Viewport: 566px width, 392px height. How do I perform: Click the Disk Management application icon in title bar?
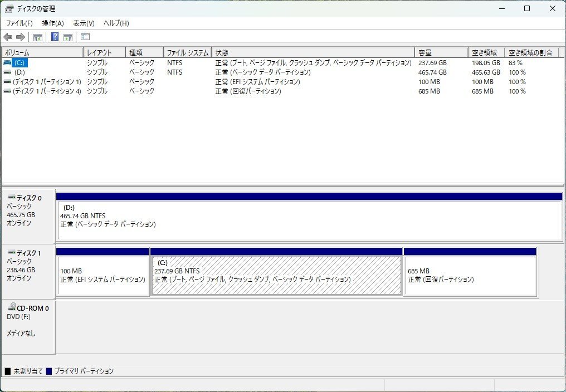[x=8, y=8]
